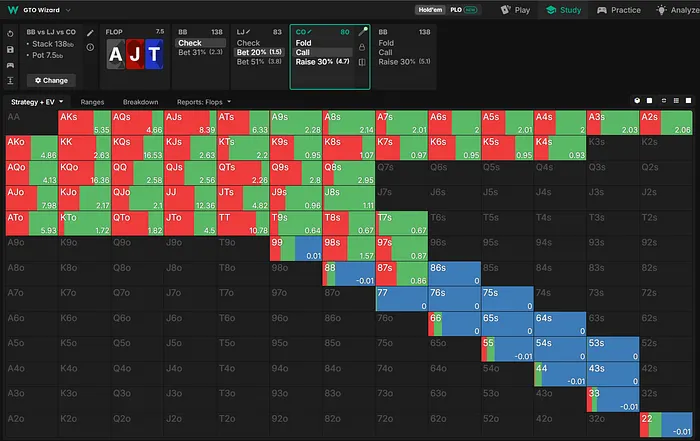Select second BB Raise 30% action
Viewport: 700px width, 441px height.
(x=404, y=62)
